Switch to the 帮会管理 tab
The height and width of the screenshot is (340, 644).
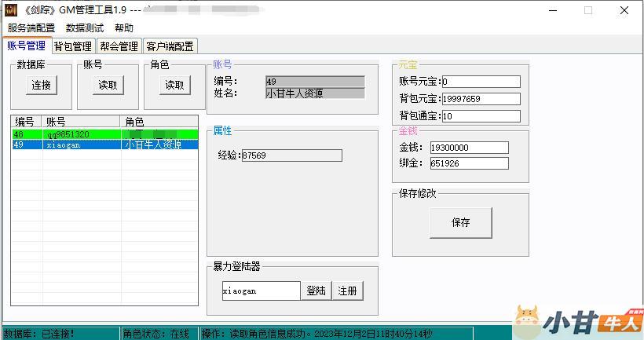(x=119, y=46)
